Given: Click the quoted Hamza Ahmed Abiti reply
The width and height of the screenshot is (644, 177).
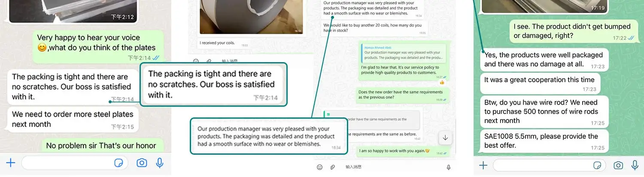Looking at the screenshot, I should coord(402,52).
